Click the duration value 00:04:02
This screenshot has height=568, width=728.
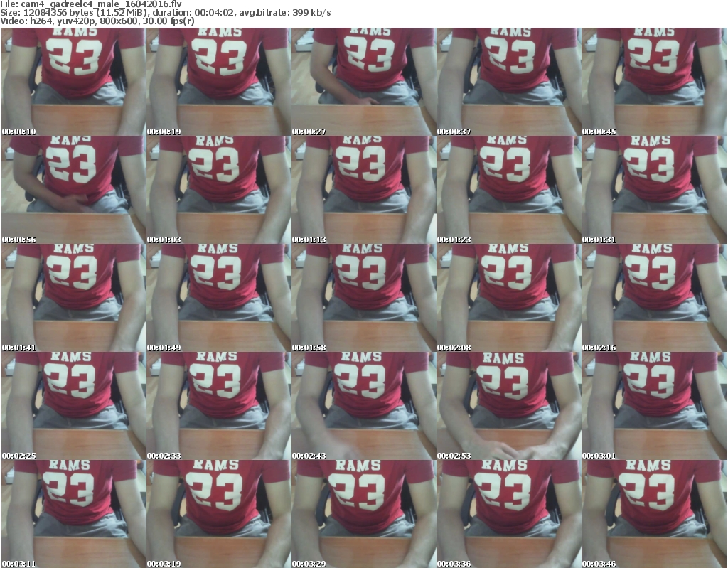[x=214, y=13]
